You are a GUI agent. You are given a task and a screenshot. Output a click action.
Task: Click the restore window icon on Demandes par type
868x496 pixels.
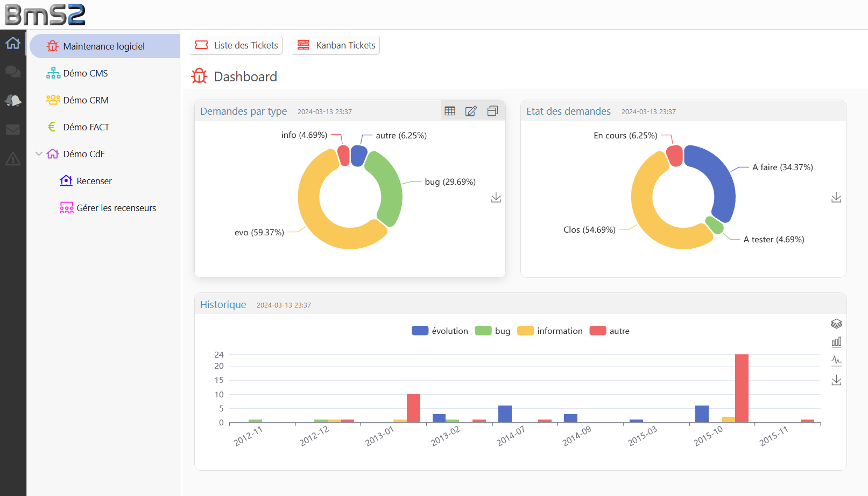point(492,111)
